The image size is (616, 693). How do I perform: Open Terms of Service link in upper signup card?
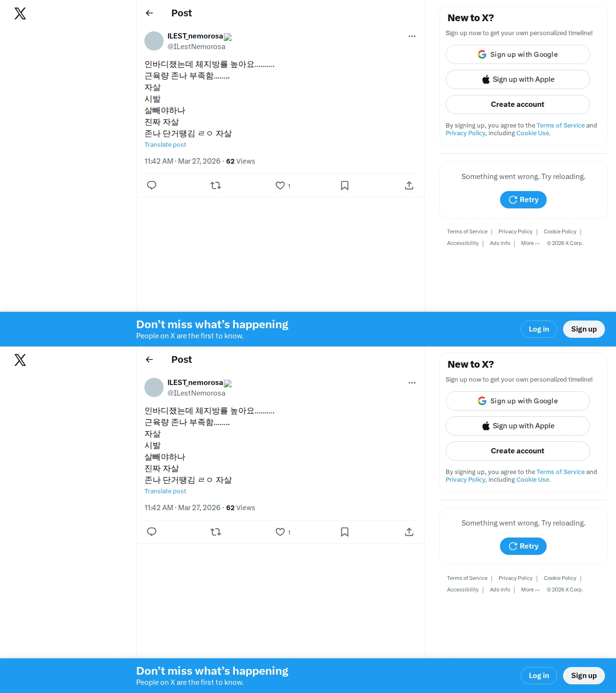point(561,125)
